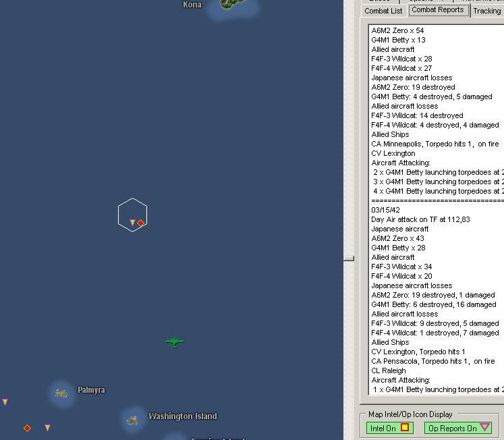Click the panel splitter handle beside the map
This screenshot has height=440, width=504.
349,258
